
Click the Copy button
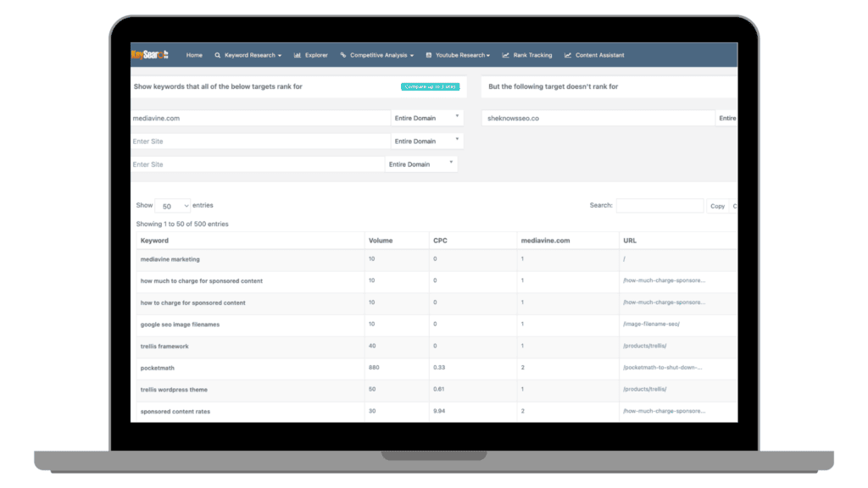click(x=717, y=206)
